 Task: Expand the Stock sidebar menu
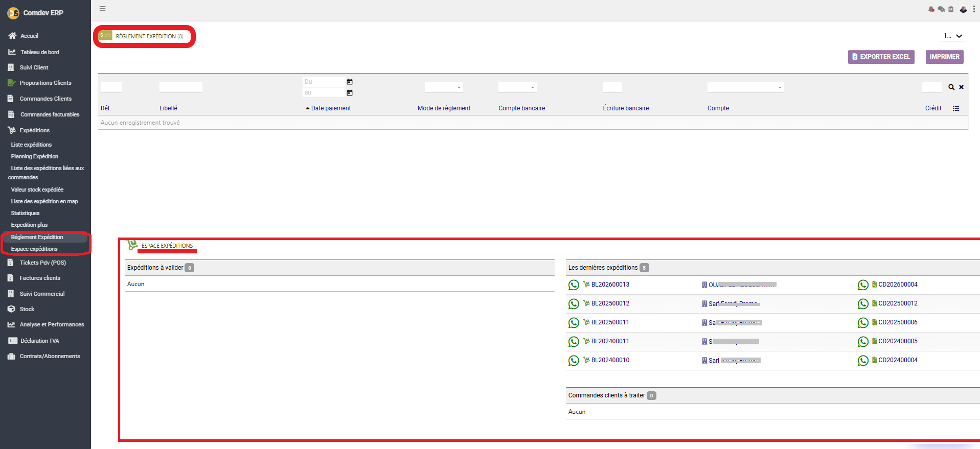(x=27, y=309)
